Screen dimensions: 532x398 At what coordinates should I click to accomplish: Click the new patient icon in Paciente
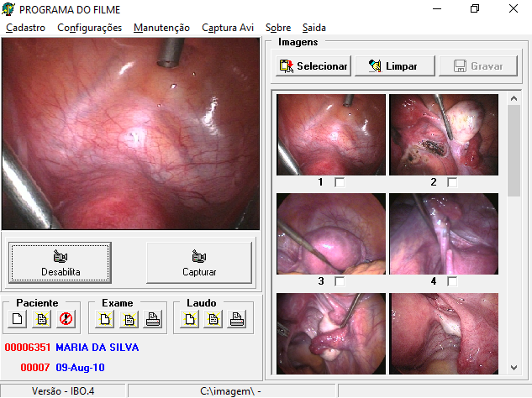click(x=18, y=319)
